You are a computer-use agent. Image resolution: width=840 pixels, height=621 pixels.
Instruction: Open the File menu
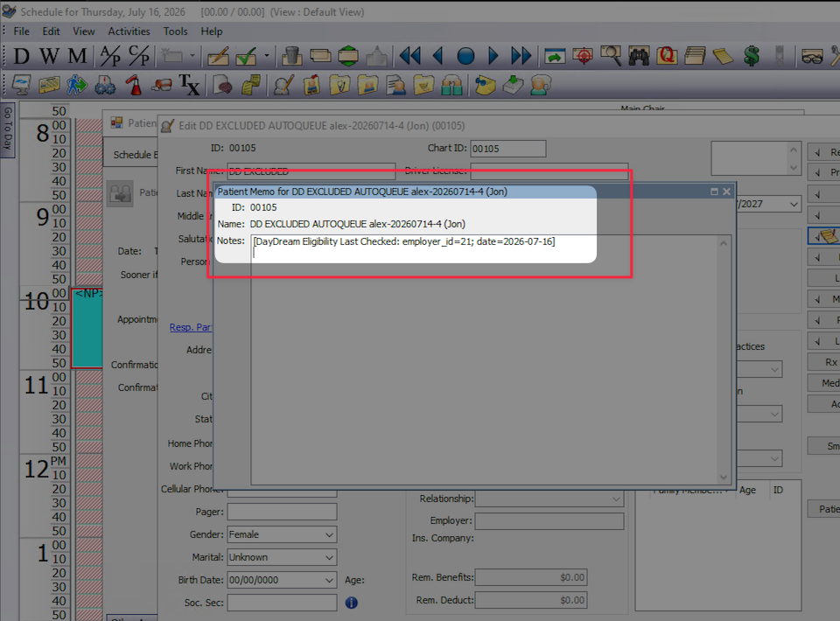click(21, 31)
